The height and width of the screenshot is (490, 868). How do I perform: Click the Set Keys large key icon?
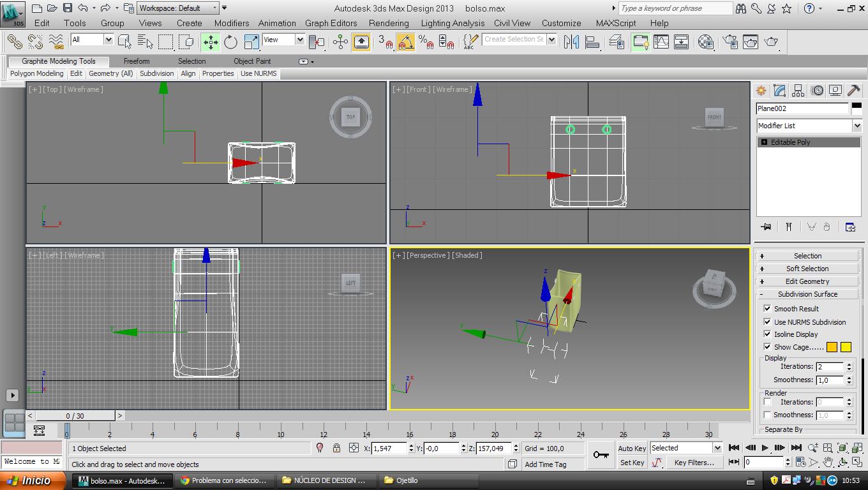coord(601,454)
